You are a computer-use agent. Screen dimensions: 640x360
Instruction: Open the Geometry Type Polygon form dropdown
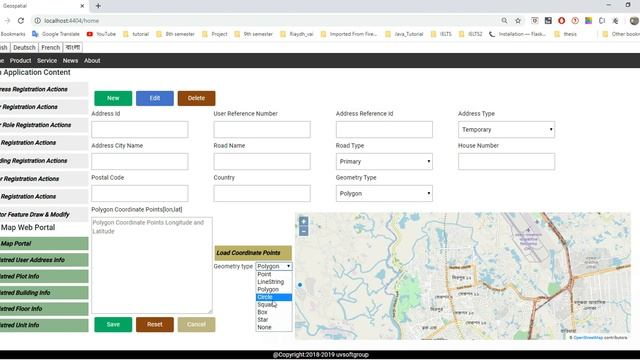[384, 193]
